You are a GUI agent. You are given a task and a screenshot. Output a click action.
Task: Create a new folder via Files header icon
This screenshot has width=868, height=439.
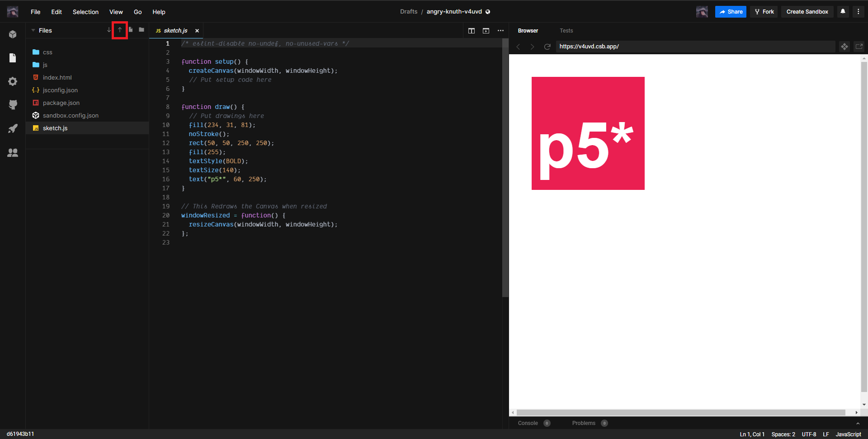pos(142,30)
